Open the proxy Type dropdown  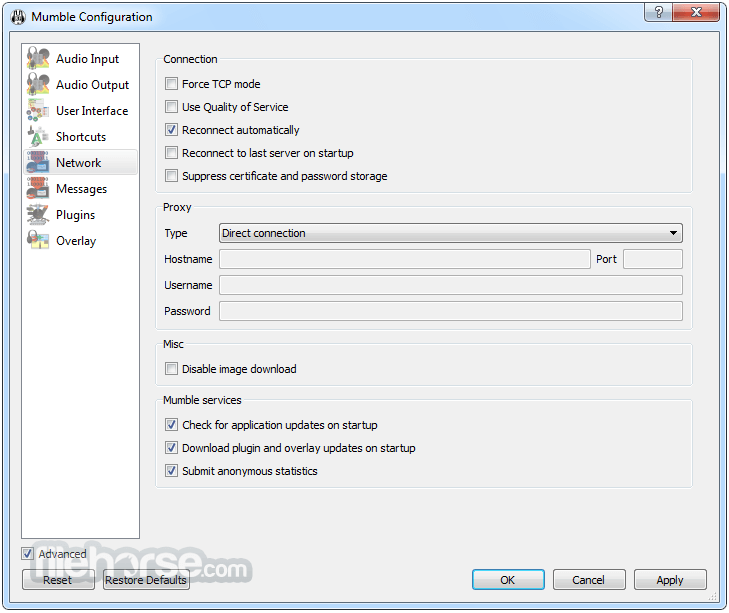[x=451, y=233]
